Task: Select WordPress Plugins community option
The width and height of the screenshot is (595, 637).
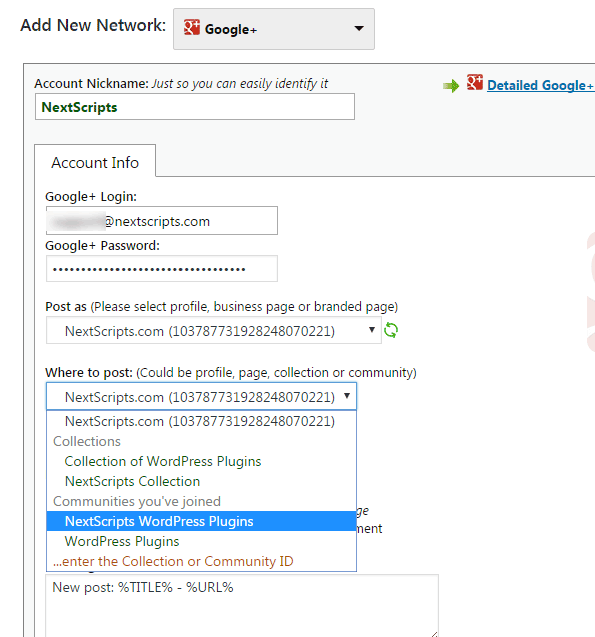Action: (x=201, y=541)
